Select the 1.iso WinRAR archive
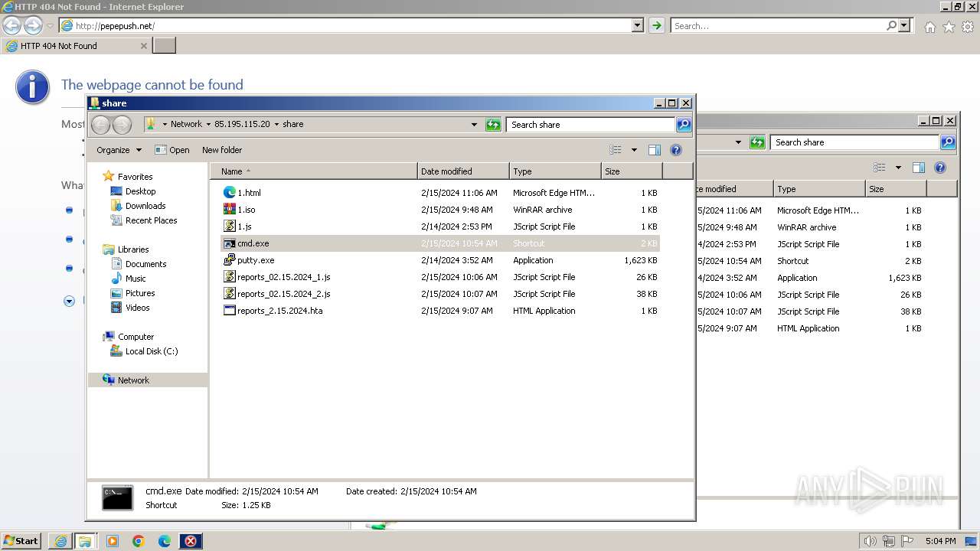 [440, 210]
